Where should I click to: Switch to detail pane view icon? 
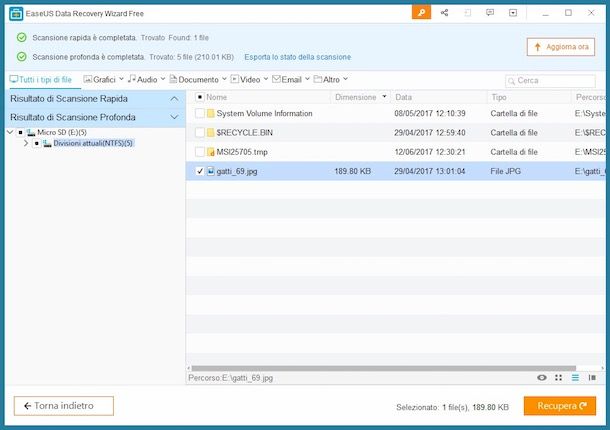592,377
